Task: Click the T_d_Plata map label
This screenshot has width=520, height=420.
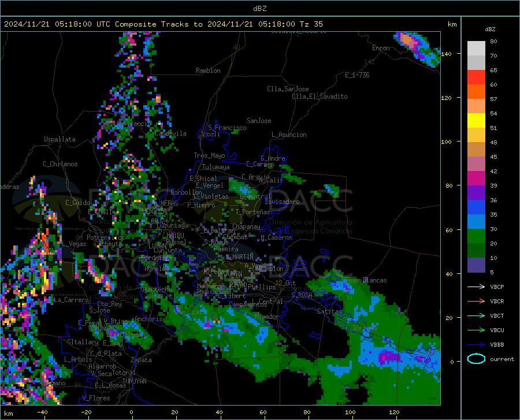Action: point(106,354)
